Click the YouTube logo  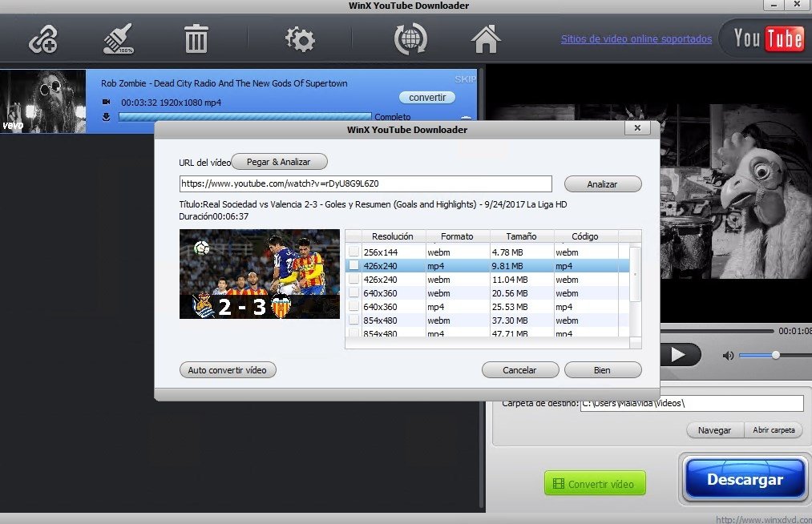769,38
